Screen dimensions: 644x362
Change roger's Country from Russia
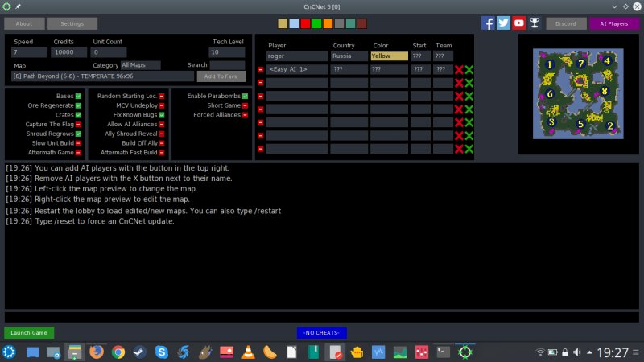[349, 56]
